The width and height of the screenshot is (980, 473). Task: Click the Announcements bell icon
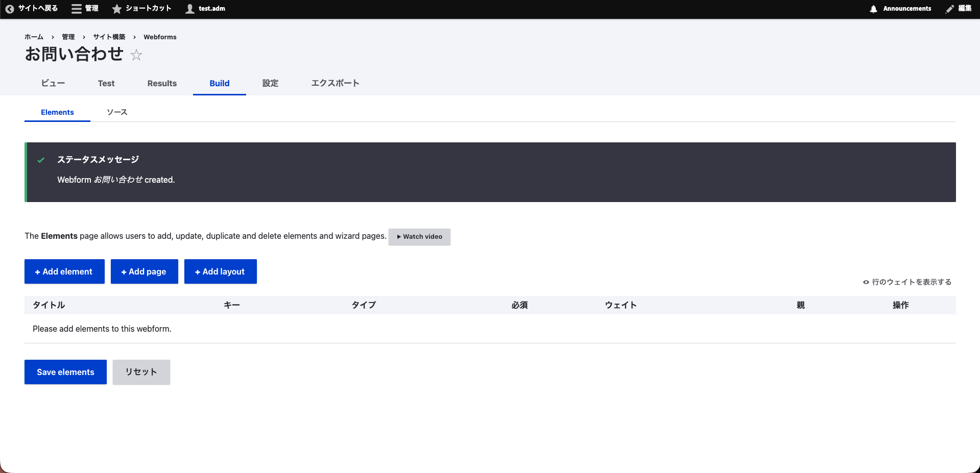tap(873, 9)
